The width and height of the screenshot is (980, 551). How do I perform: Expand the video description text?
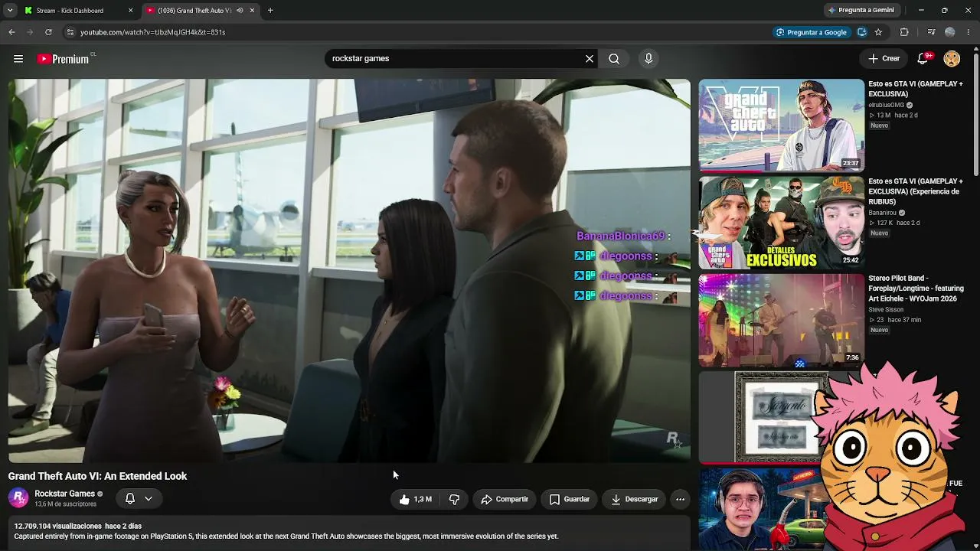(286, 536)
